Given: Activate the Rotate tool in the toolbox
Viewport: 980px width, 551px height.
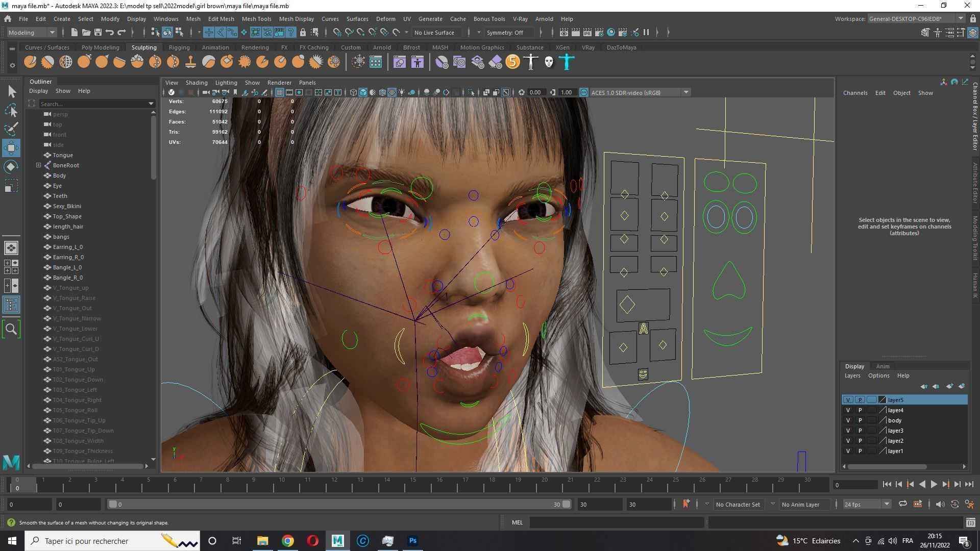Looking at the screenshot, I should pyautogui.click(x=11, y=167).
